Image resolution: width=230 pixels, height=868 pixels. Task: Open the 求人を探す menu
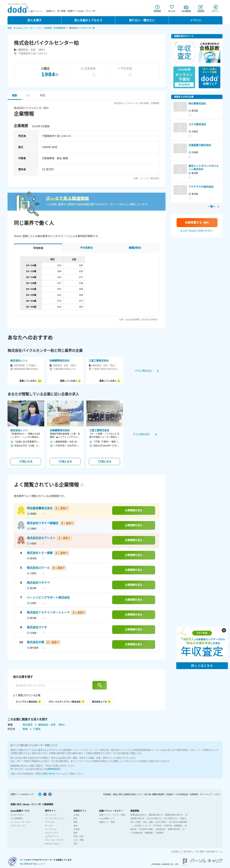click(34, 20)
